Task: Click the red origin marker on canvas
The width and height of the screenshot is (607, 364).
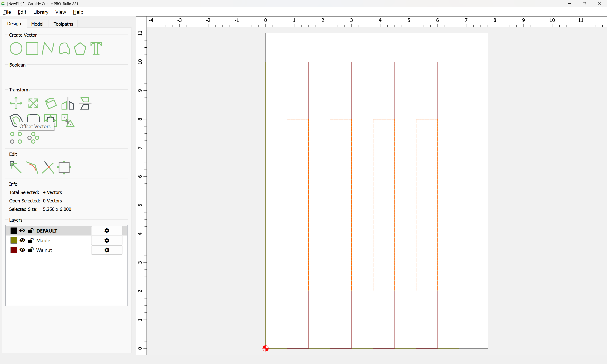Action: [266, 348]
